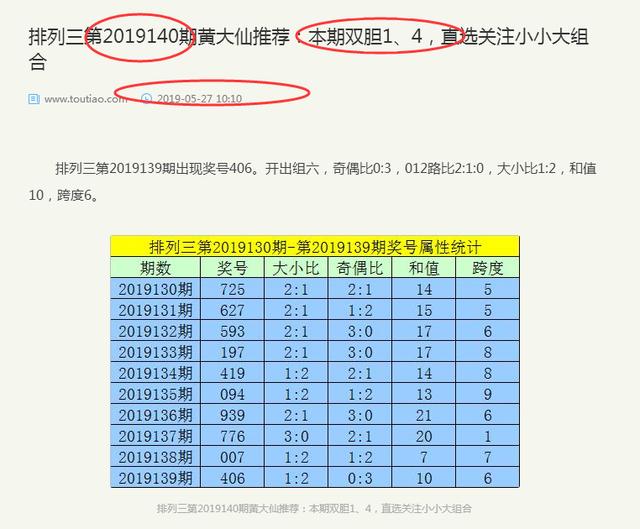The width and height of the screenshot is (640, 529).
Task: Select the 2019137期 row label
Action: 156,436
